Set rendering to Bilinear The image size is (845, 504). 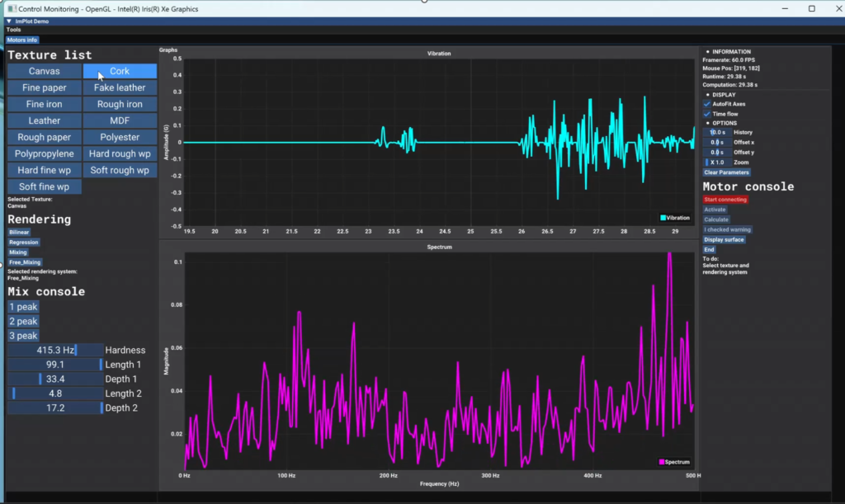(19, 233)
